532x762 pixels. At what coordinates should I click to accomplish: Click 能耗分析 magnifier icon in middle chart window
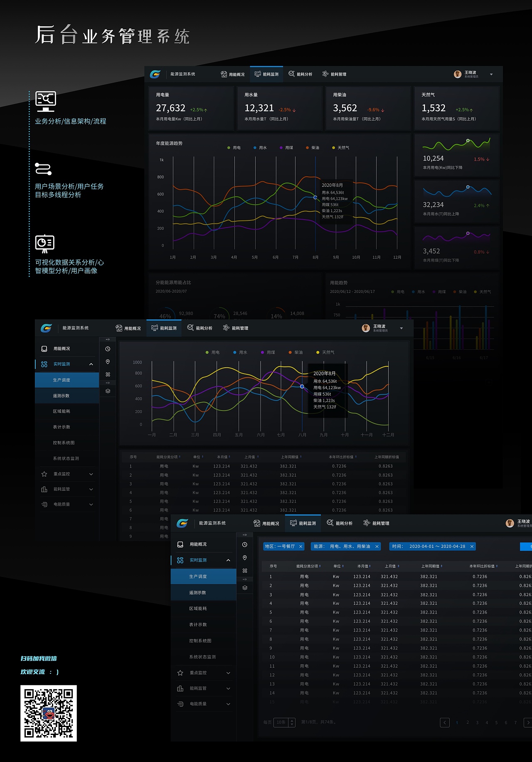coord(190,328)
